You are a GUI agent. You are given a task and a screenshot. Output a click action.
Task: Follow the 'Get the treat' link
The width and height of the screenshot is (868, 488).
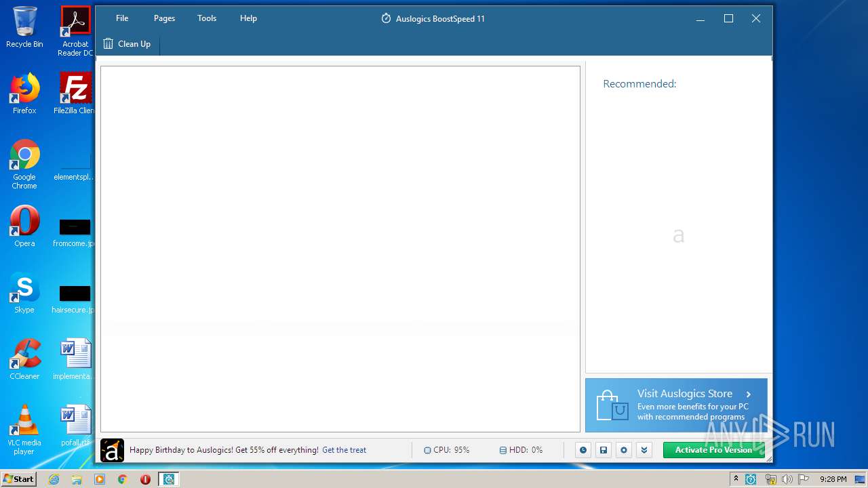click(344, 450)
